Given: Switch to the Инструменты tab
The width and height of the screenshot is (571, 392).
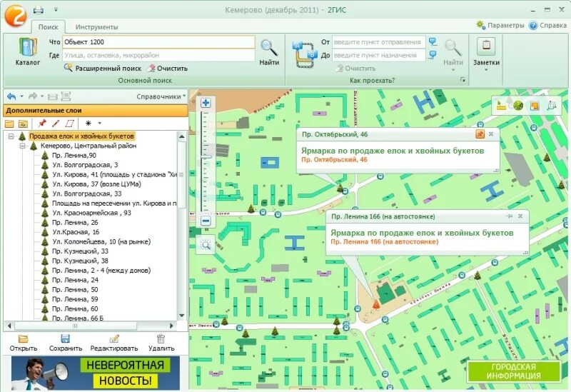Looking at the screenshot, I should tap(96, 27).
